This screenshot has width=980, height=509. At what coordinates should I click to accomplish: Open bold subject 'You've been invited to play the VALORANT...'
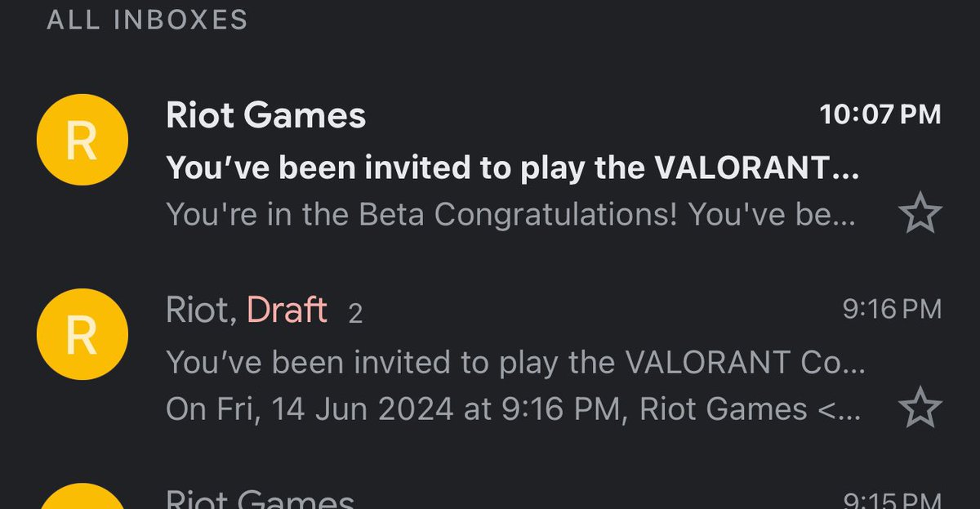tap(513, 167)
